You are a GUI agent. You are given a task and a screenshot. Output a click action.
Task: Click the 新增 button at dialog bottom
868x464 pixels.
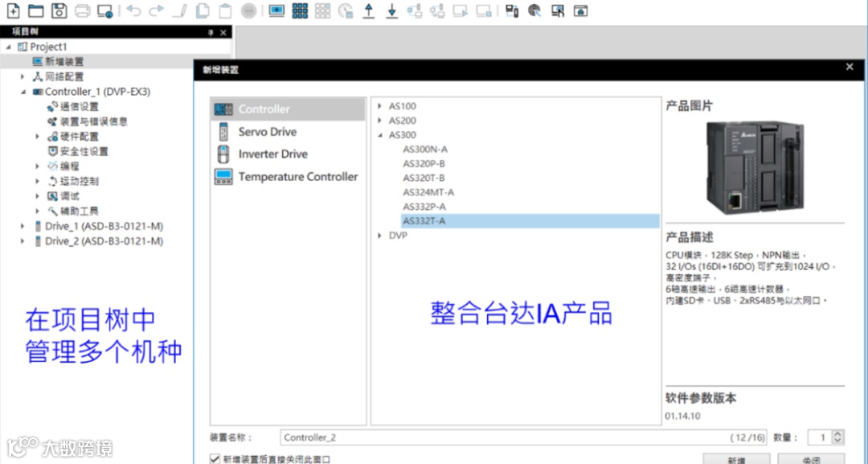(x=736, y=459)
